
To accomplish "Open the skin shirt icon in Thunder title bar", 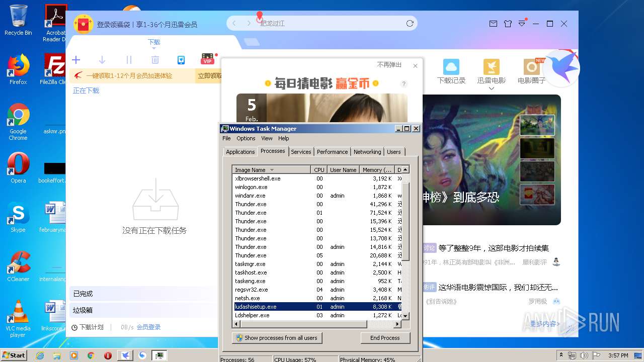I will tap(508, 24).
